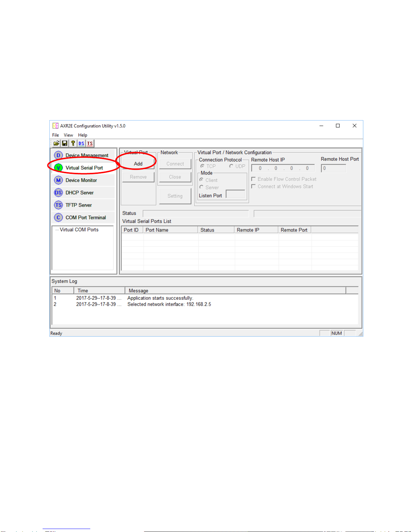Screen dimensions: 411x532
Task: Select log message "Application starts successfully."
Action: tap(160, 298)
